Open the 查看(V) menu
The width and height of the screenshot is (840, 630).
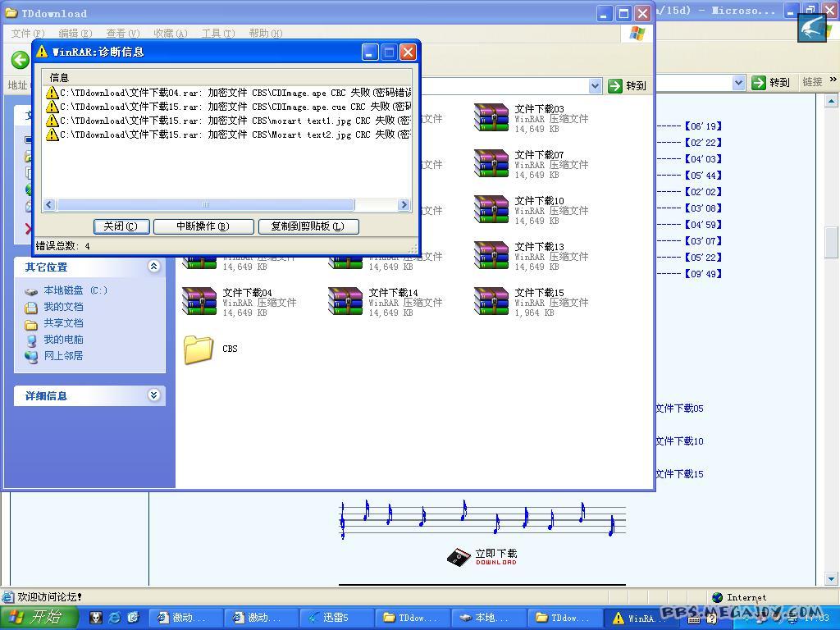coord(123,33)
